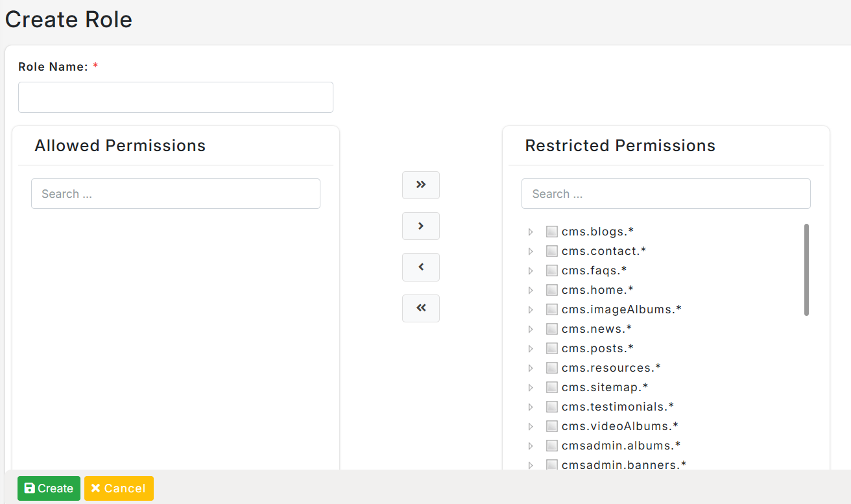Click the cms.contact.* label text

point(604,251)
